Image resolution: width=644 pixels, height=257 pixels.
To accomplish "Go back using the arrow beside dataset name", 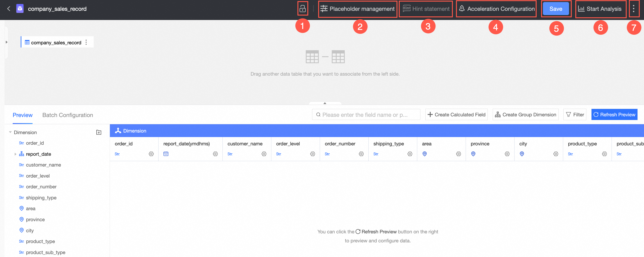I will tap(9, 9).
